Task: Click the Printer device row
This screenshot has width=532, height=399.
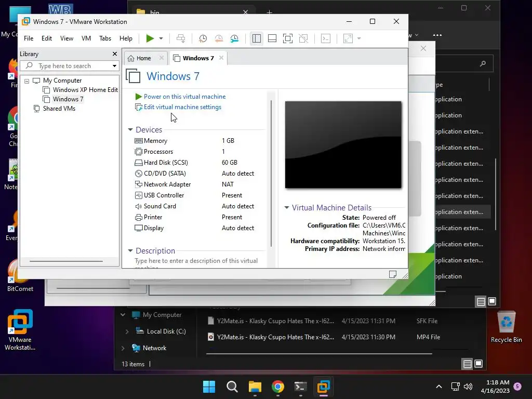Action: [194, 217]
